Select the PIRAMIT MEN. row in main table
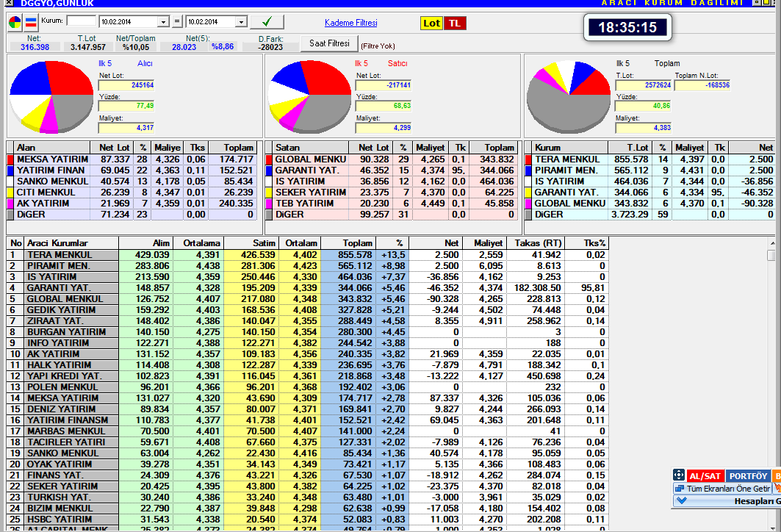This screenshot has height=532, width=781. tap(307, 265)
